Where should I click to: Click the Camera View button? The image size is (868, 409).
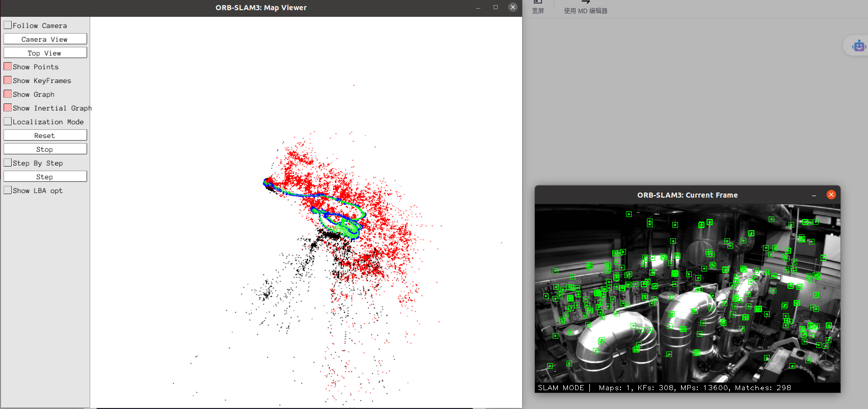(x=45, y=39)
